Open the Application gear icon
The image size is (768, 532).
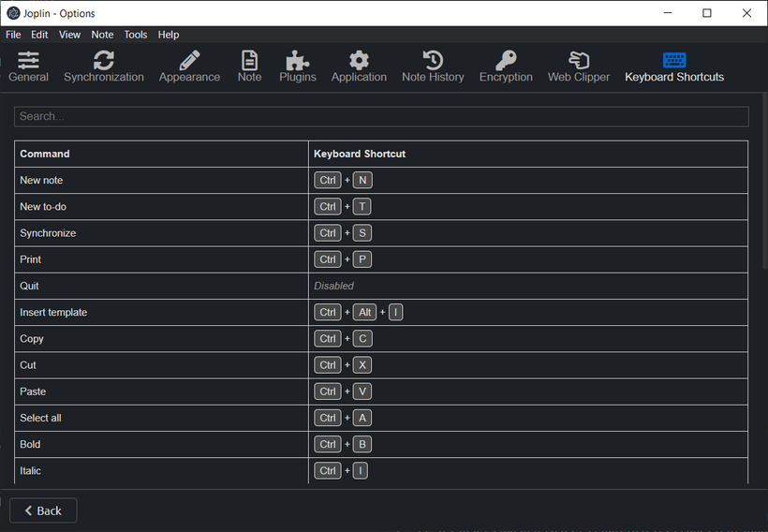359,61
